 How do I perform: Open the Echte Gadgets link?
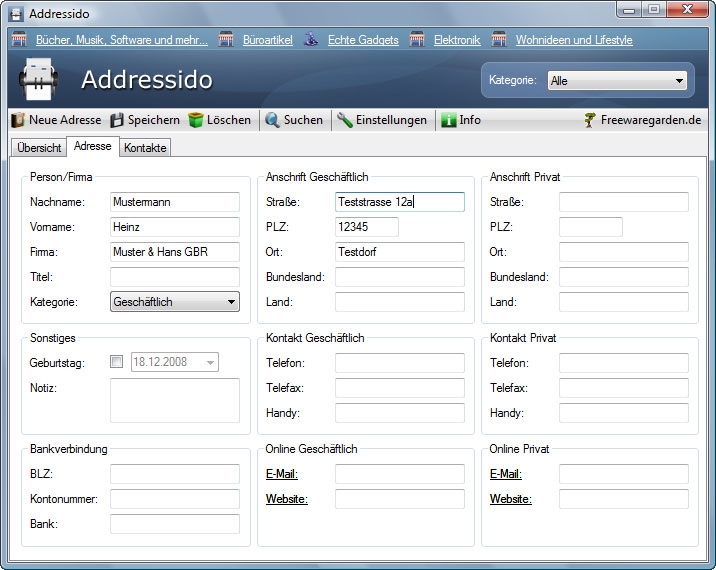coord(362,41)
